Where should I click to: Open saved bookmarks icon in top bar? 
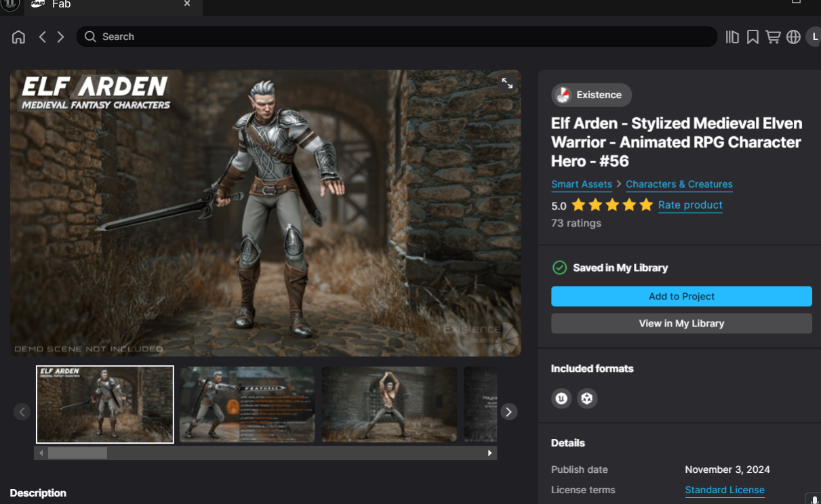753,37
